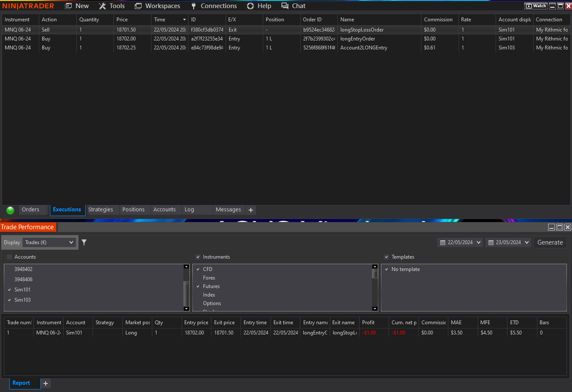The width and height of the screenshot is (572, 392).
Task: Open the Chat window
Action: tap(293, 6)
